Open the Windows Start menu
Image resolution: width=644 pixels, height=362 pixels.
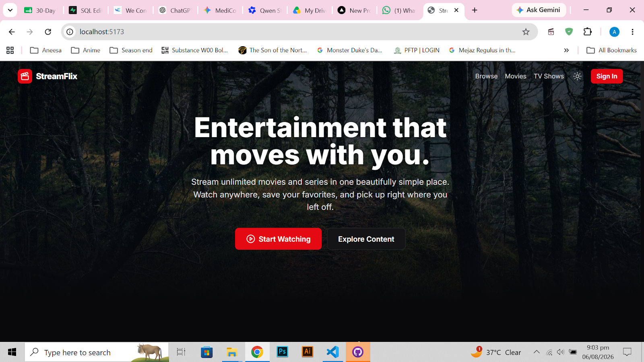(x=12, y=352)
